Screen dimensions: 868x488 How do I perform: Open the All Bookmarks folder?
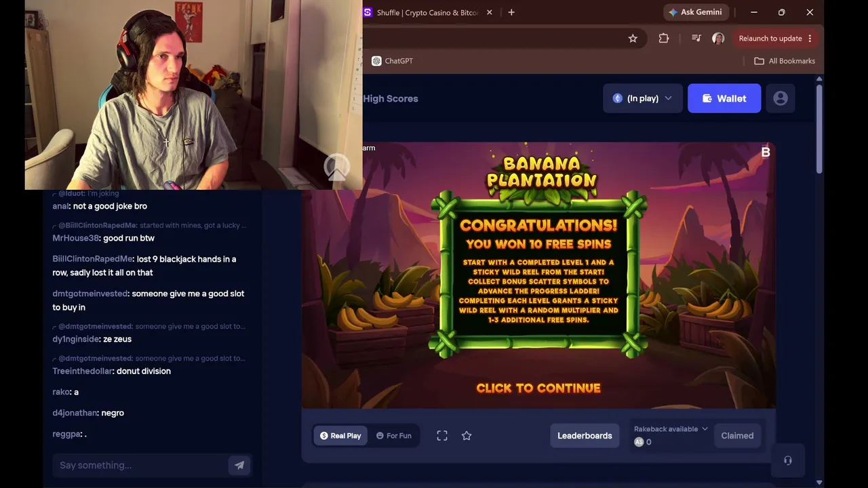point(785,61)
